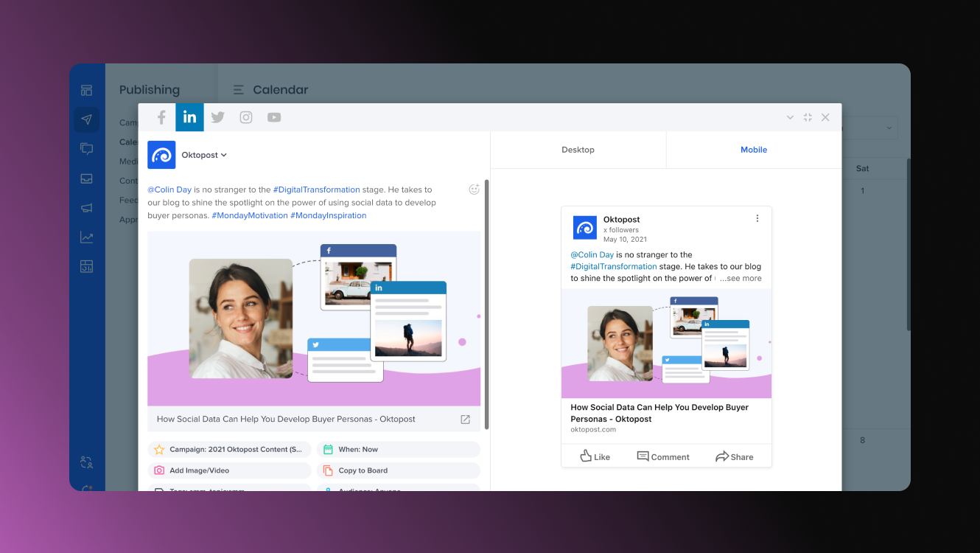Select the LinkedIn network tab
The image size is (980, 553).
[x=189, y=117]
